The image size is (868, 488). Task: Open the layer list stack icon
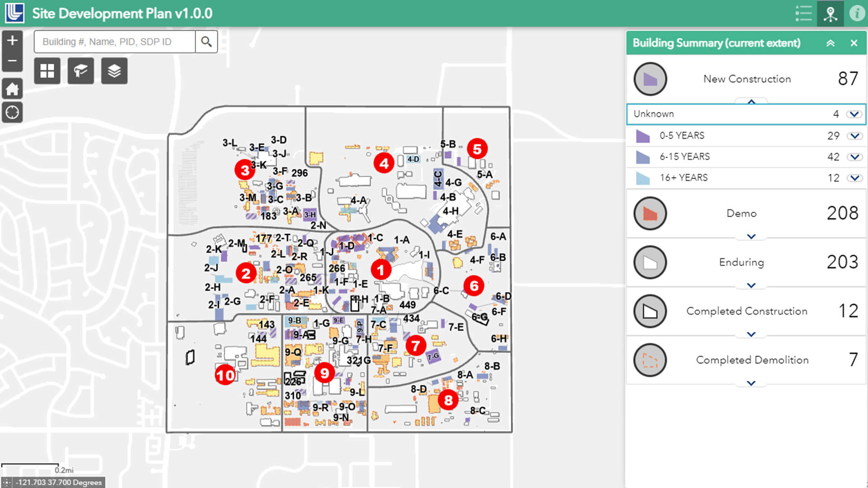pos(114,71)
